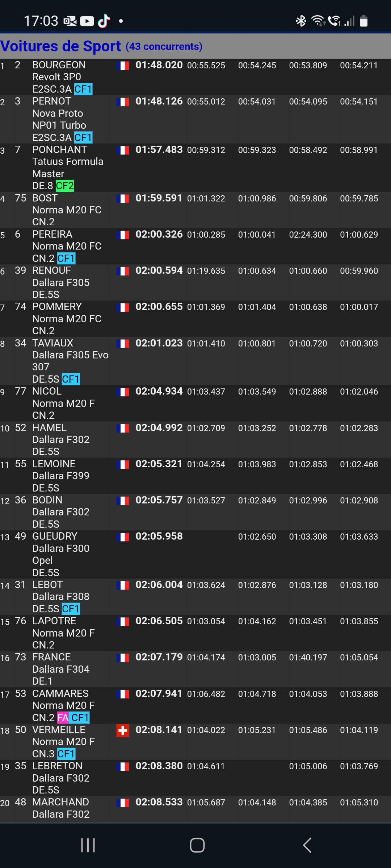Viewport: 391px width, 868px height.
Task: Tap the total time 01:48.020
Action: pos(159,65)
